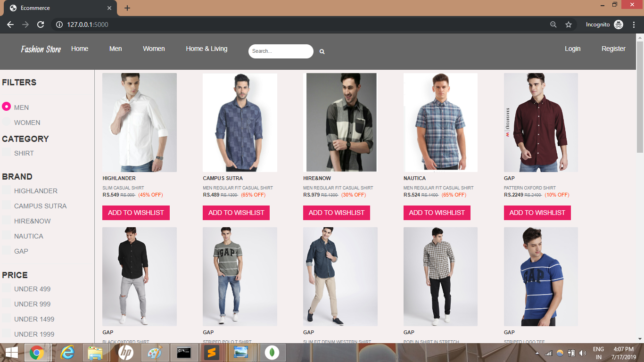Open the Home nav item

click(x=80, y=49)
